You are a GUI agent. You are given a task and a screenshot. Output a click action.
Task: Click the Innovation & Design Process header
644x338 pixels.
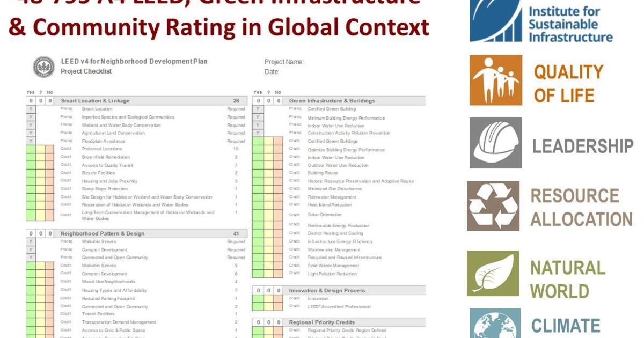[x=326, y=291]
